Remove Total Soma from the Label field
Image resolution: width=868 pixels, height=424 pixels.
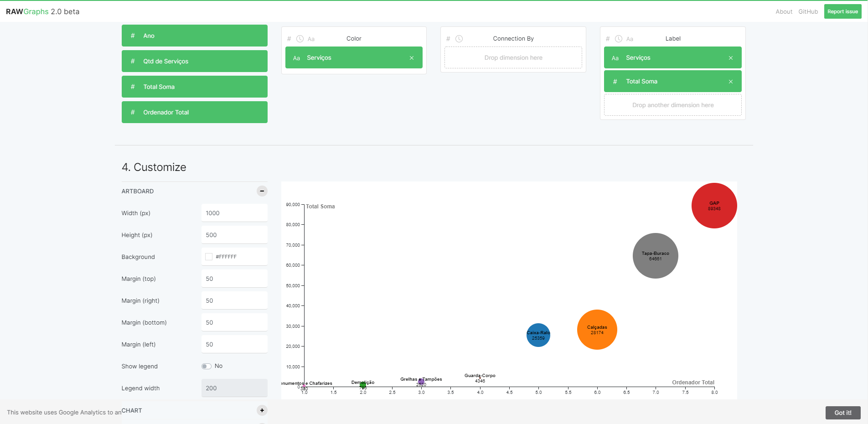click(x=731, y=82)
